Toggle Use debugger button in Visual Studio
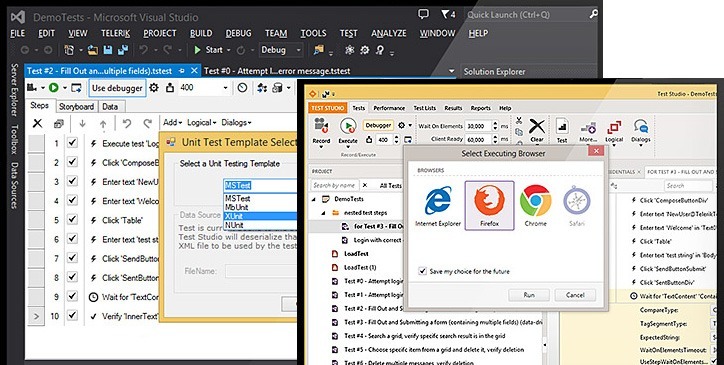The height and width of the screenshot is (365, 724). (117, 88)
